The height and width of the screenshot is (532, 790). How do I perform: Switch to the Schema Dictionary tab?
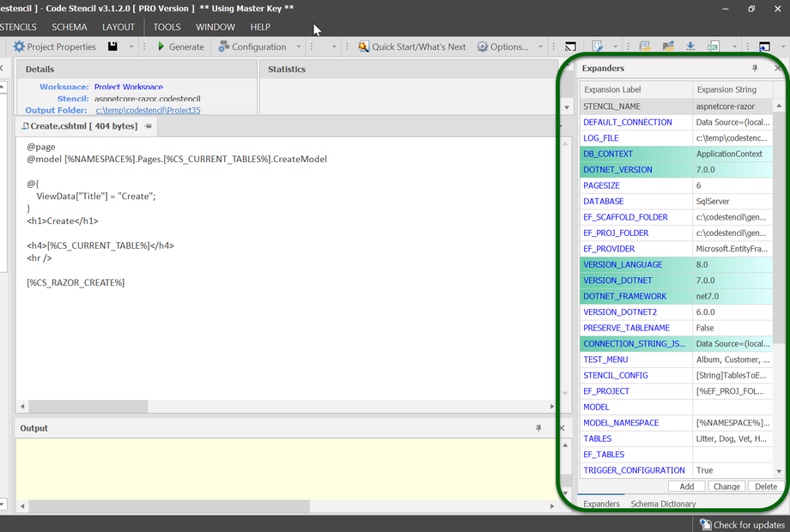(663, 504)
